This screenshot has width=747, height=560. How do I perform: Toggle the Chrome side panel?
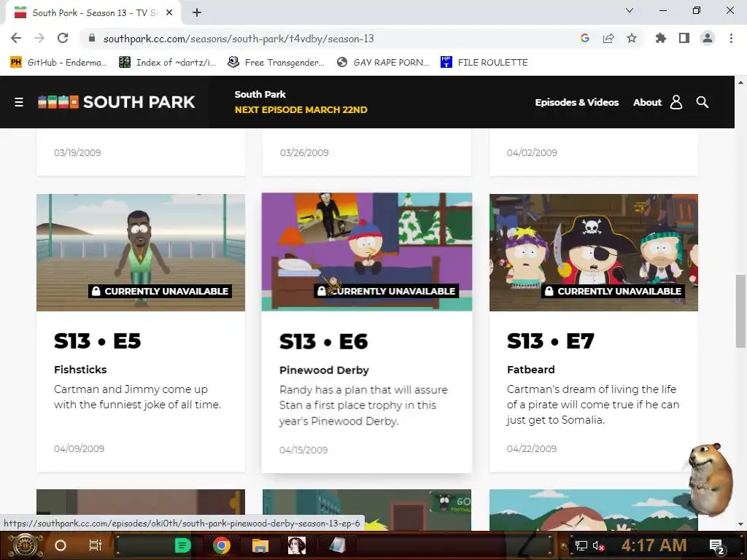tap(684, 38)
